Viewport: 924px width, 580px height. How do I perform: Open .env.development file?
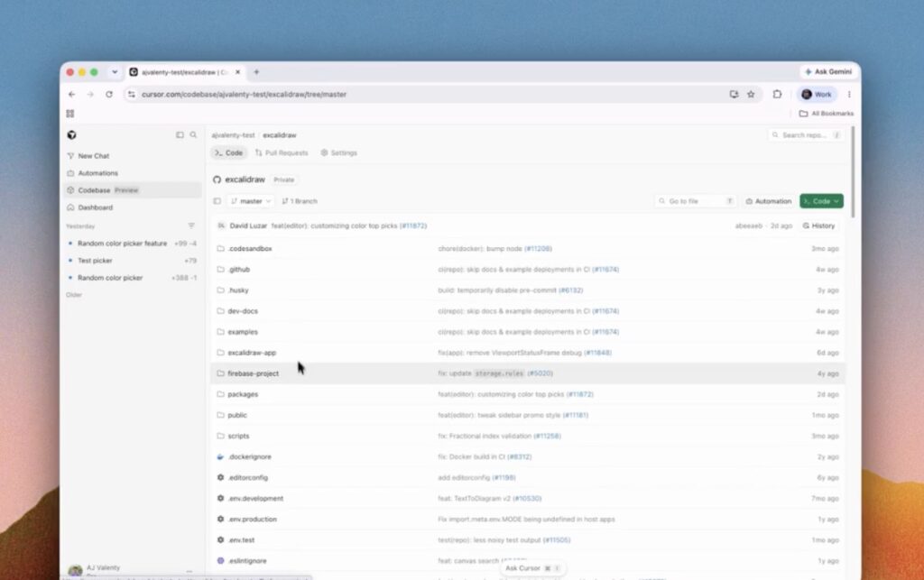tap(255, 499)
